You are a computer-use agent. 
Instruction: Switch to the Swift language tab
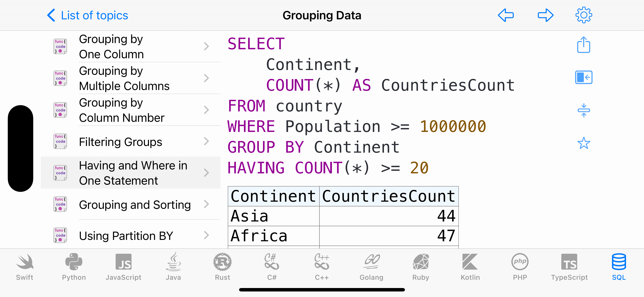tap(24, 267)
